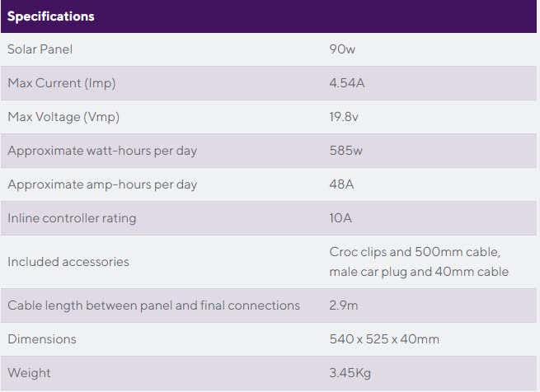
Task: Click the 540 x 525 x 40mm value
Action: [x=384, y=339]
